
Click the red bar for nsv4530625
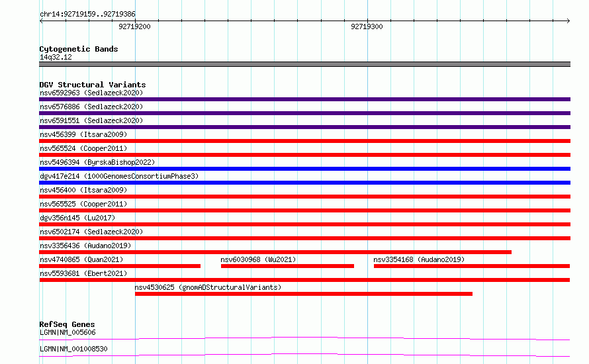tap(304, 294)
